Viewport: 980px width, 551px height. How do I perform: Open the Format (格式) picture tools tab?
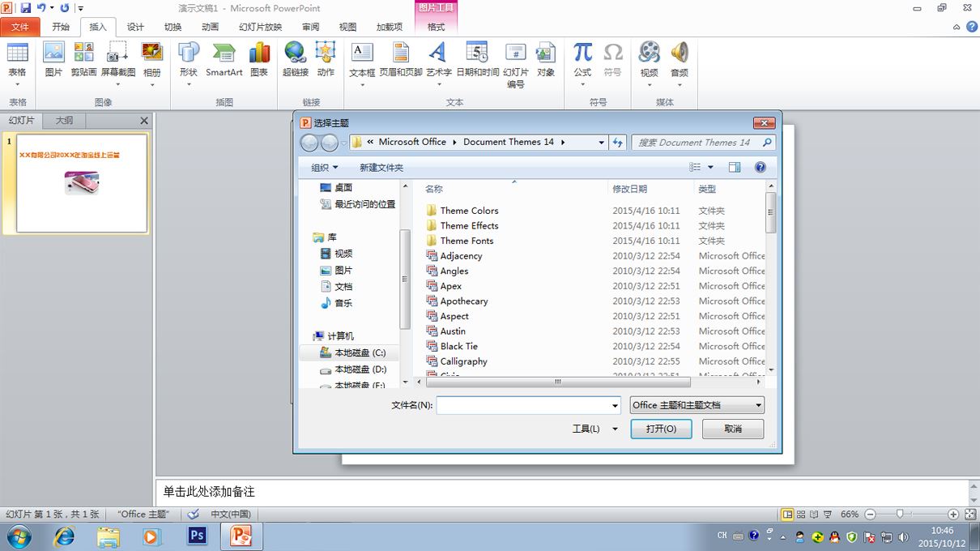[x=437, y=27]
